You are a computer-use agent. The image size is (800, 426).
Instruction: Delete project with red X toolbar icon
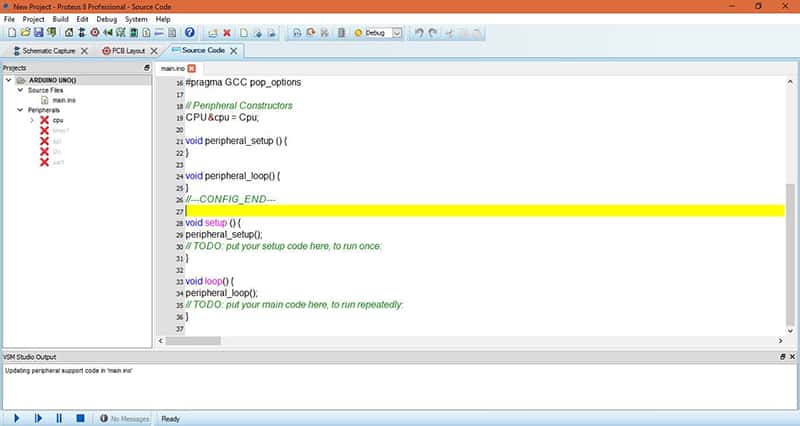pos(227,33)
